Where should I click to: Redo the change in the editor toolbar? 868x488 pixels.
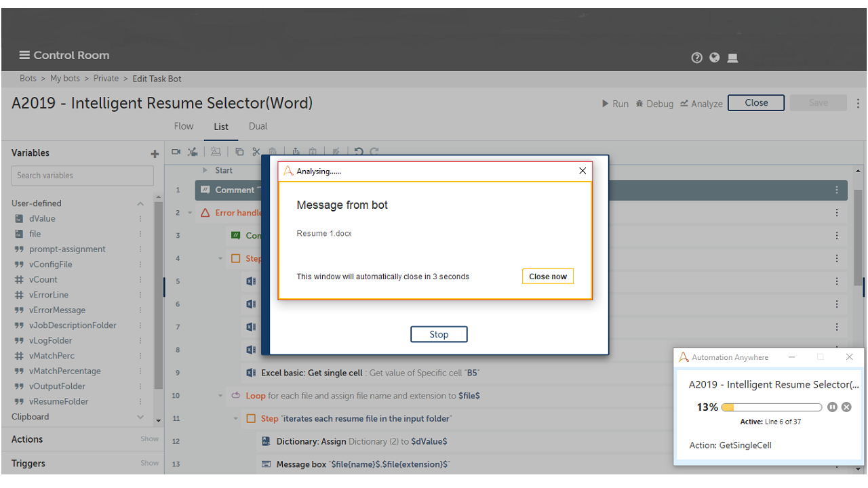[x=374, y=152]
